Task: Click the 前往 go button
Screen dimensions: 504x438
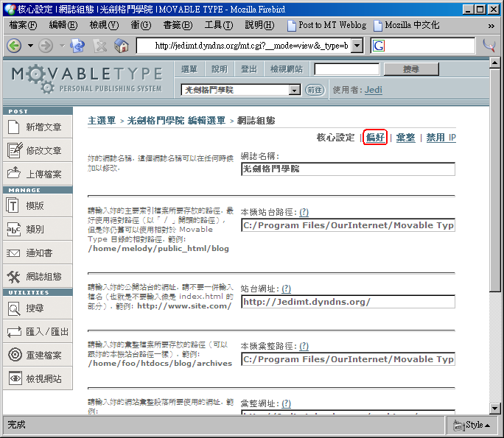Action: [x=315, y=90]
